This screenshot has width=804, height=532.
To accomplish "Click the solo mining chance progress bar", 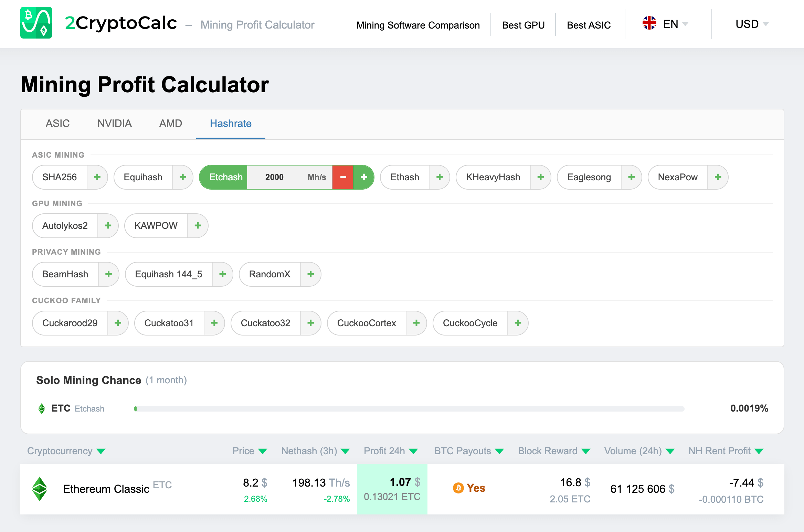I will [x=410, y=408].
